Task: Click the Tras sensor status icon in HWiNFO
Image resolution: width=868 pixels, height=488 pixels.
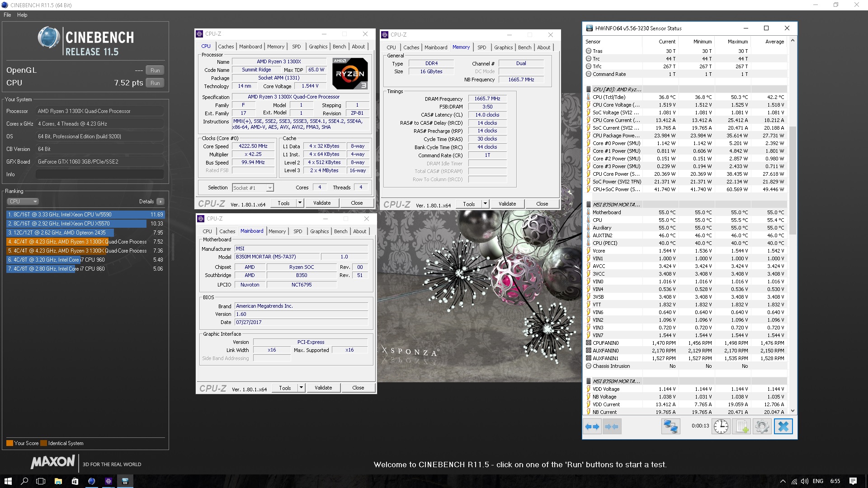Action: point(589,51)
